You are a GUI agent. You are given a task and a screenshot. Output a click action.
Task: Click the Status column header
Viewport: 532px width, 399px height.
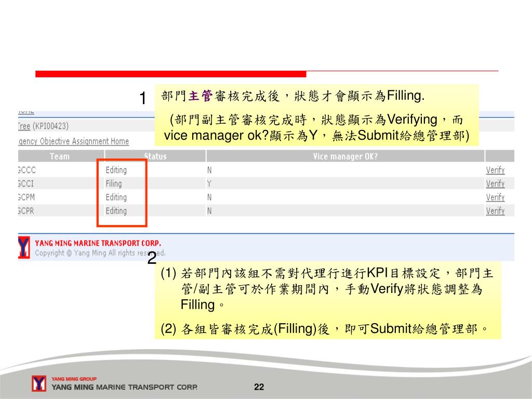pos(155,156)
